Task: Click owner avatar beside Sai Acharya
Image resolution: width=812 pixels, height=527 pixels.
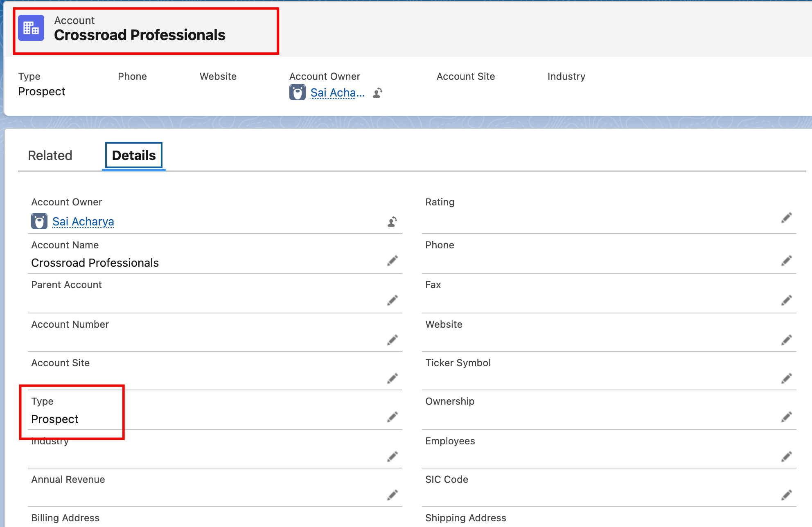Action: [x=39, y=221]
